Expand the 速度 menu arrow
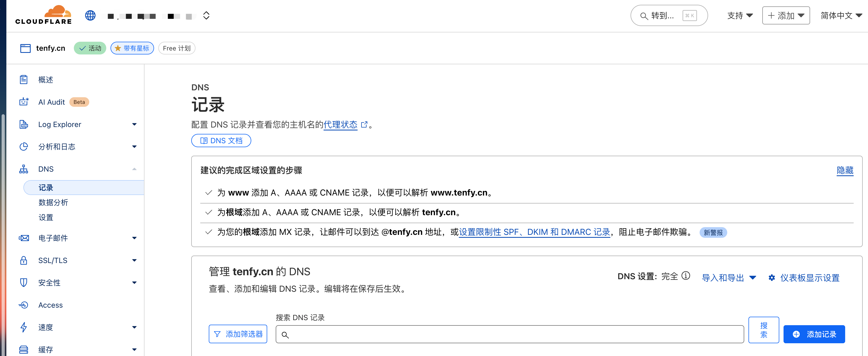Screen dimensions: 868x356 [134, 327]
